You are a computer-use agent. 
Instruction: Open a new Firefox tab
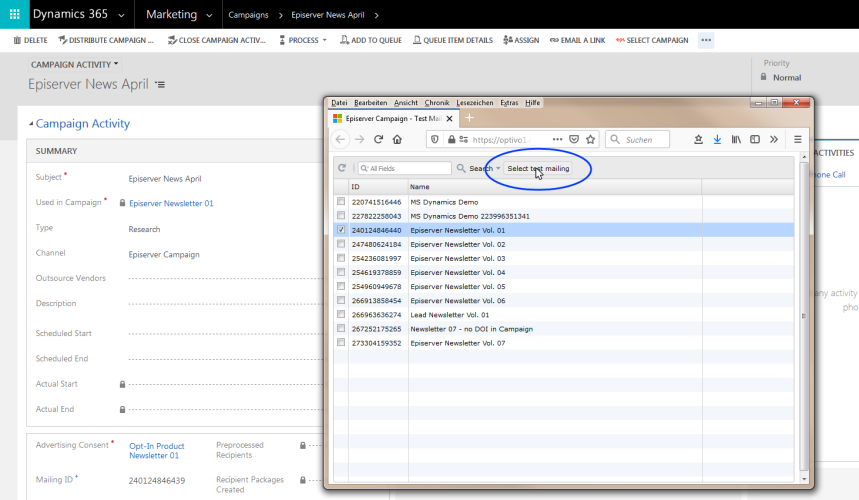coord(469,118)
